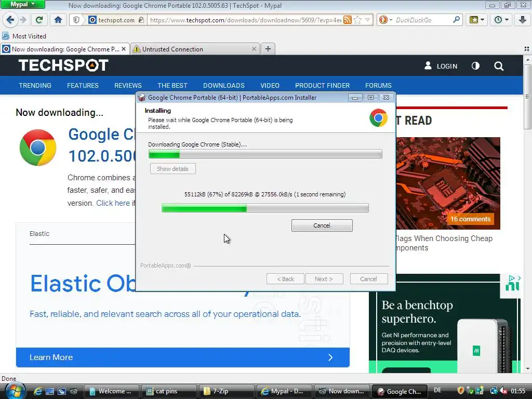Screen dimensions: 532x399
Task: Open the bookmarks menu button
Action: (477, 20)
